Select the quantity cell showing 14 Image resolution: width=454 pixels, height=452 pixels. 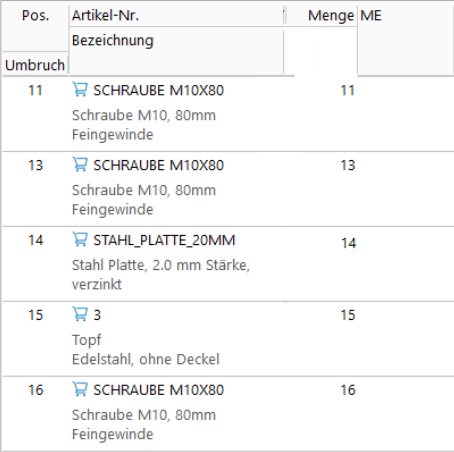pyautogui.click(x=348, y=243)
